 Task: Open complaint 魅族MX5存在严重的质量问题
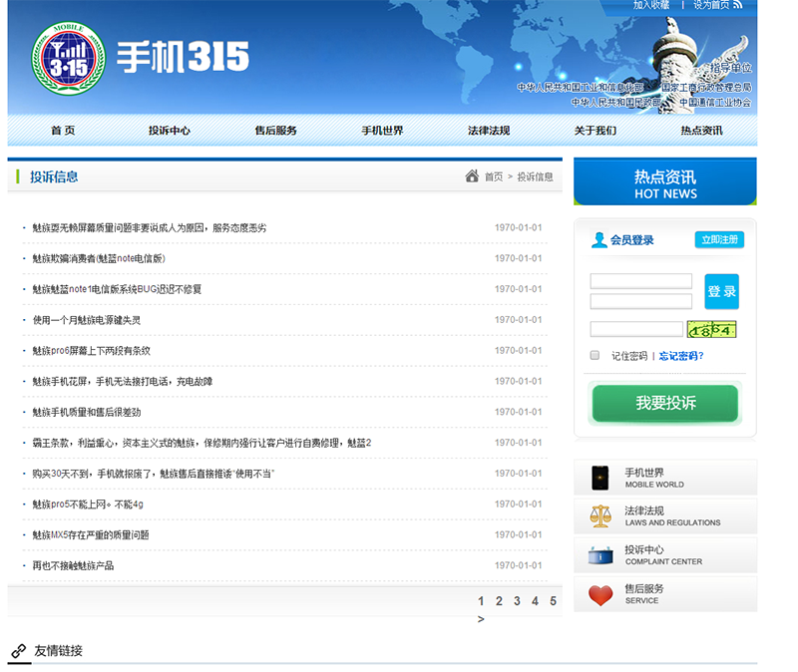91,535
